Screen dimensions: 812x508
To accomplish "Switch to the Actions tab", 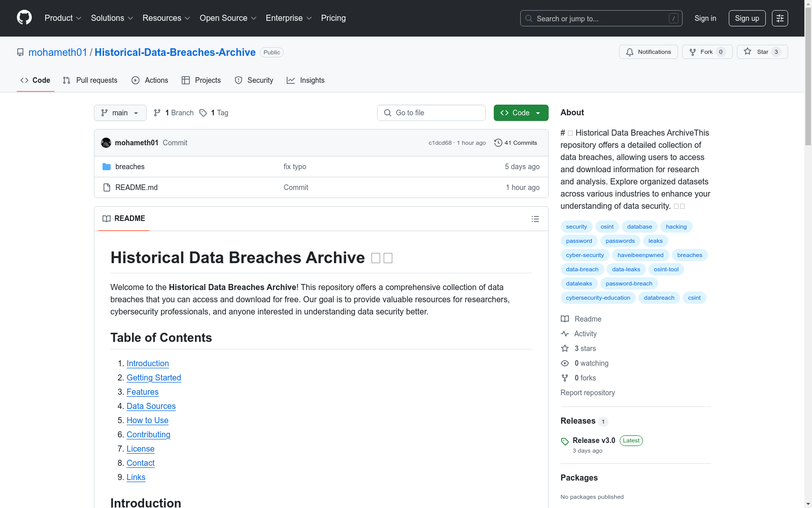I will click(150, 80).
